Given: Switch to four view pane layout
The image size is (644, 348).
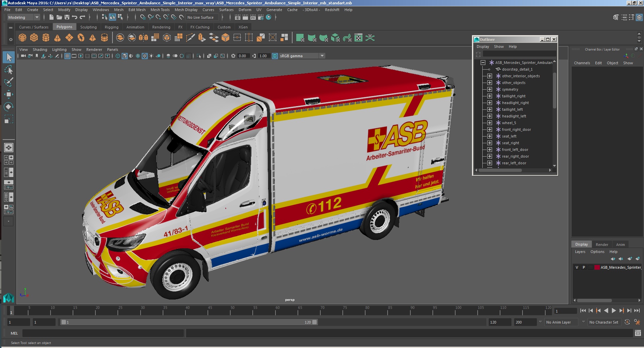Looking at the screenshot, I should tap(9, 160).
